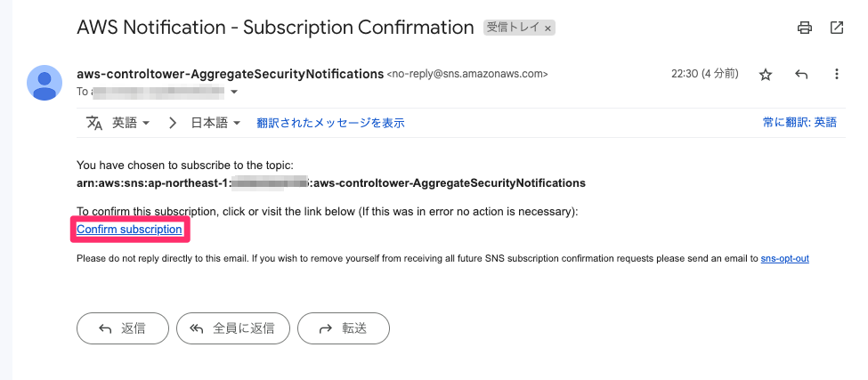The width and height of the screenshot is (868, 380).
Task: Open the sns-opt-out email link
Action: click(x=785, y=258)
